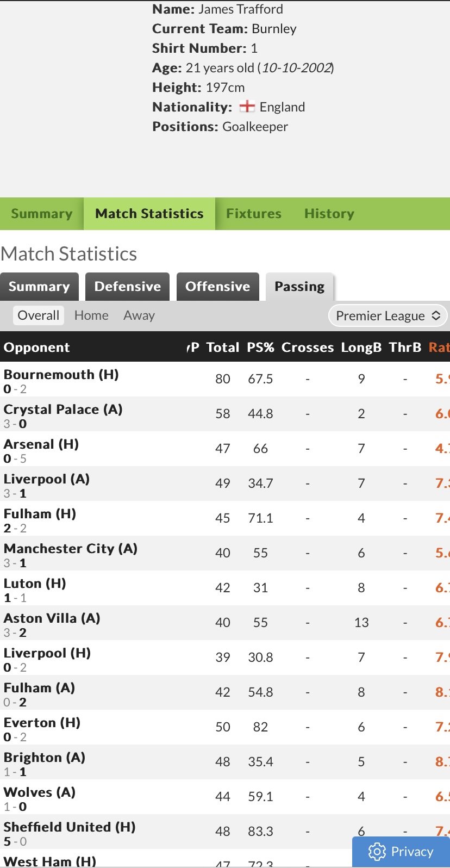Open the History tab

click(329, 214)
